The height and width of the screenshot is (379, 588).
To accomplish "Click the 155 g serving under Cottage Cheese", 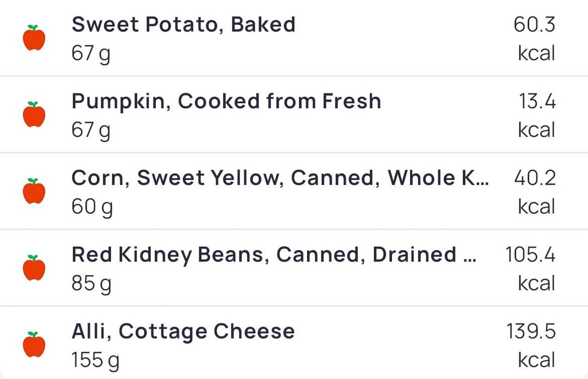I will [x=95, y=361].
